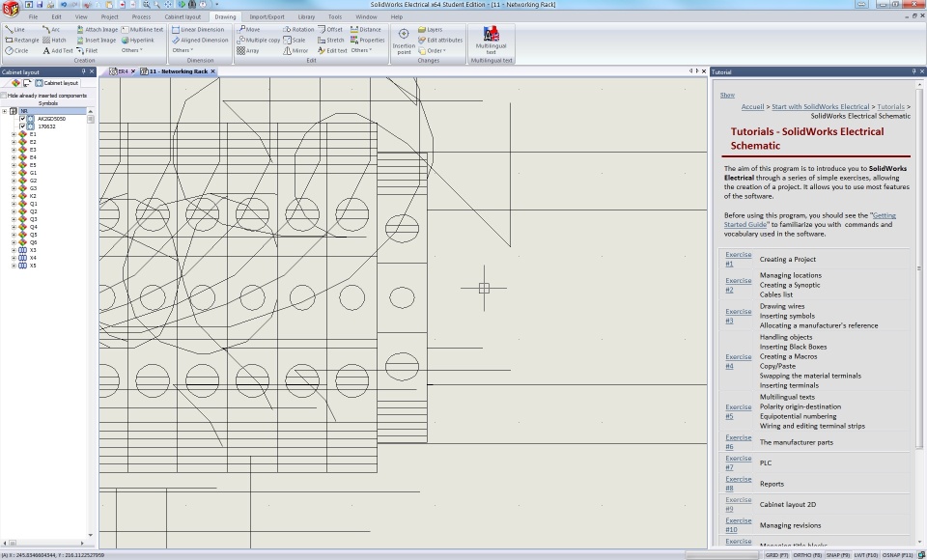Open the Dimension group Others dropdown
927x560 pixels.
pos(183,50)
